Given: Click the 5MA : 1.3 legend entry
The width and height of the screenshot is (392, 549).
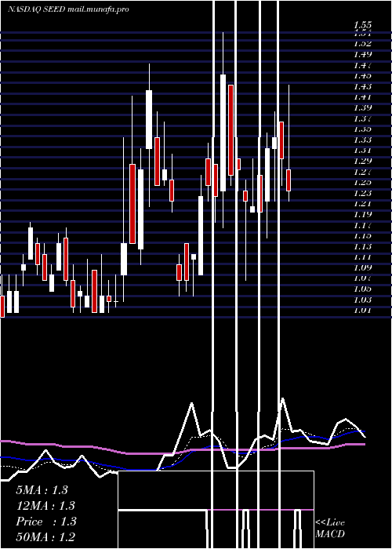Looking at the screenshot, I should click(x=42, y=490).
